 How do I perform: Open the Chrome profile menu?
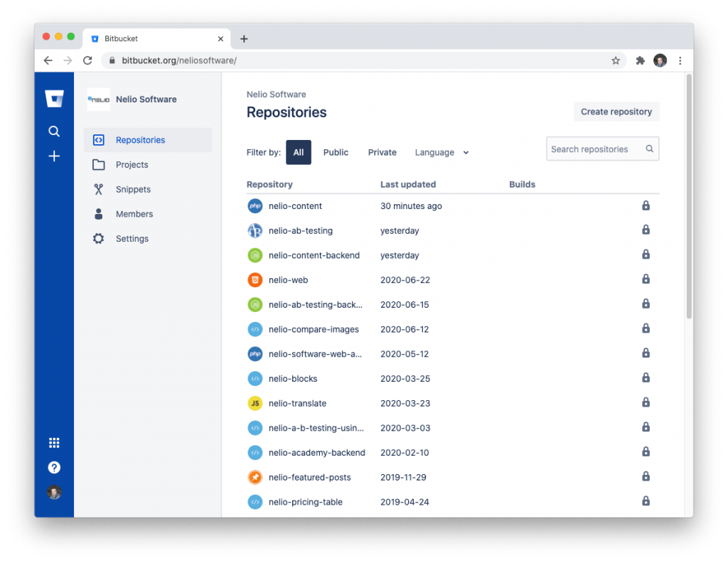pyautogui.click(x=660, y=60)
